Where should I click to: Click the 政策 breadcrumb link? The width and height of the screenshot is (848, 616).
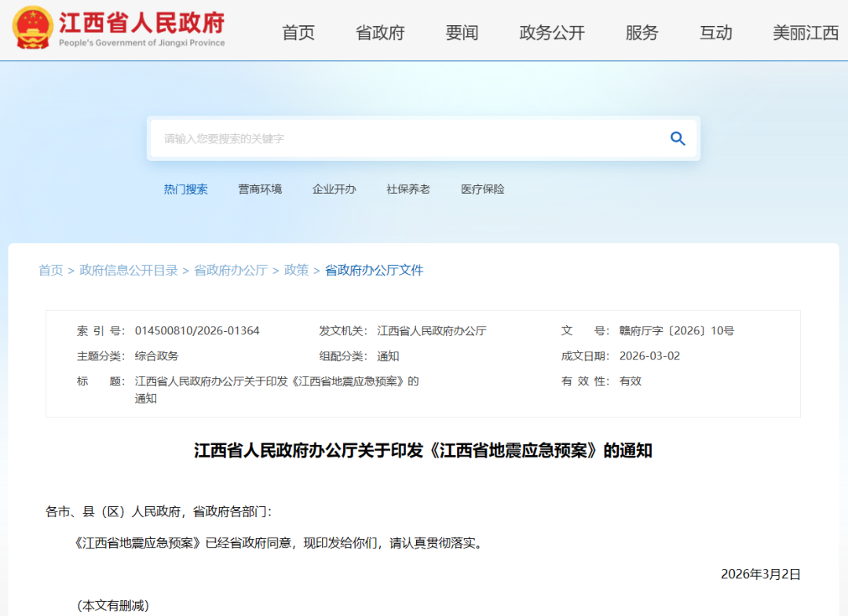[297, 270]
